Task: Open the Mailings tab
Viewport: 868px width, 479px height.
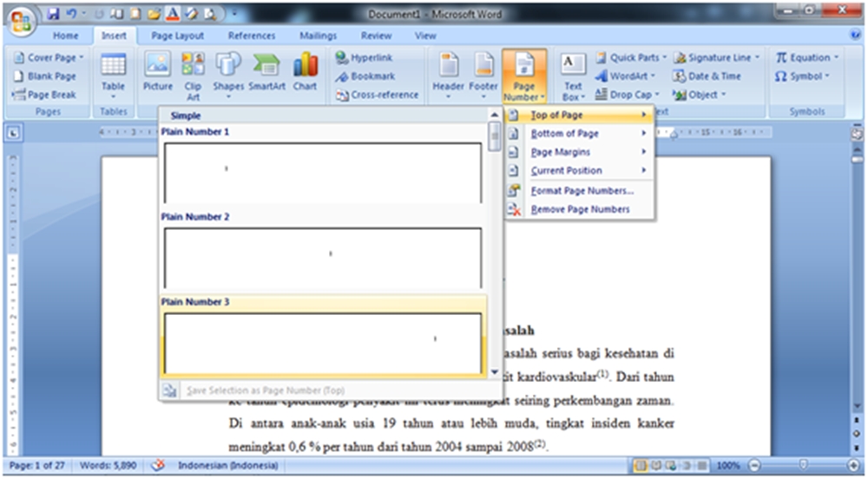Action: click(x=319, y=36)
